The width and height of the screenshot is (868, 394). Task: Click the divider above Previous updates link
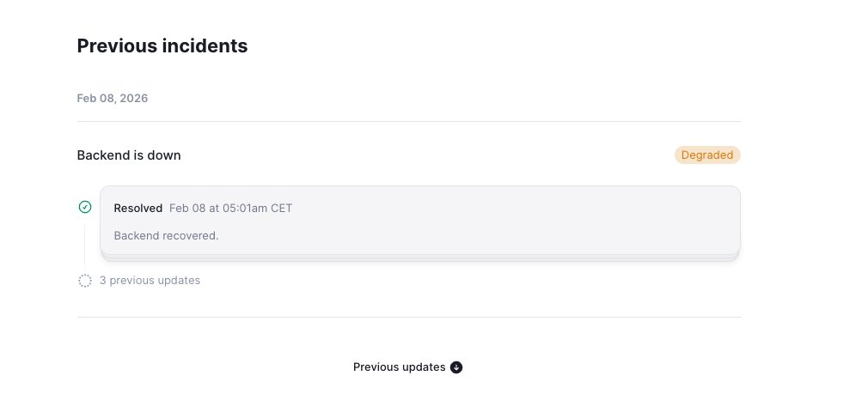click(x=408, y=318)
